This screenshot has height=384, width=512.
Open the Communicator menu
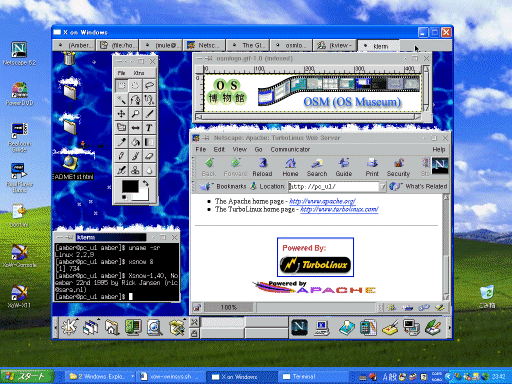(x=290, y=149)
